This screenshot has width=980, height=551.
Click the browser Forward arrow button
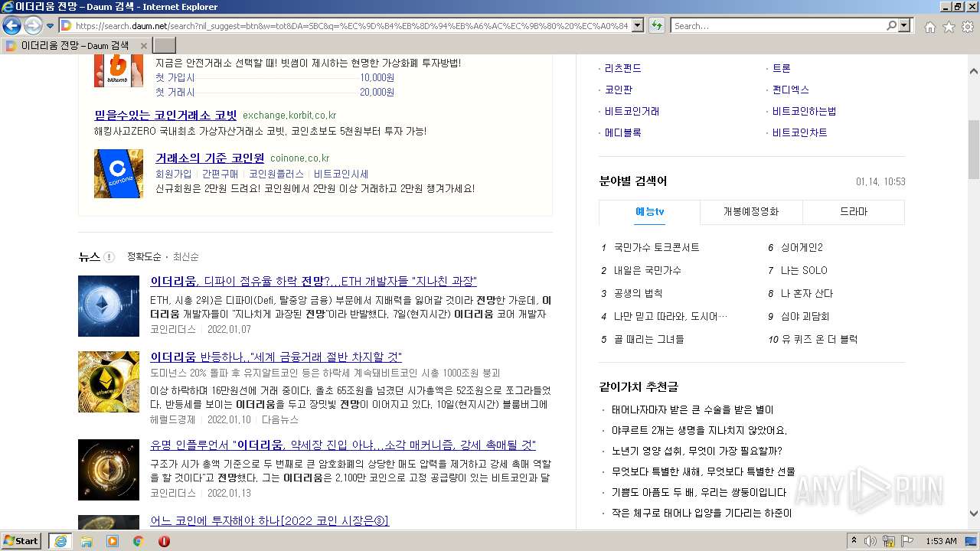coord(33,26)
